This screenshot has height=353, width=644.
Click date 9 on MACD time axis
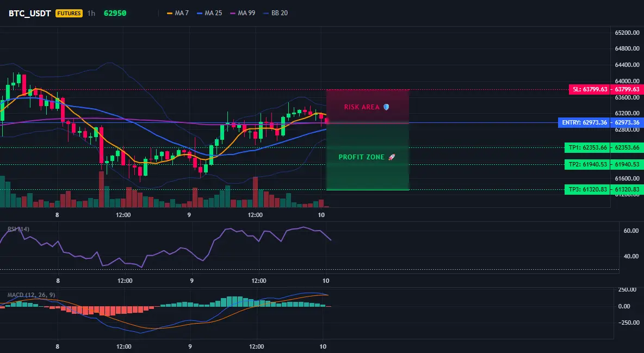[190, 346]
